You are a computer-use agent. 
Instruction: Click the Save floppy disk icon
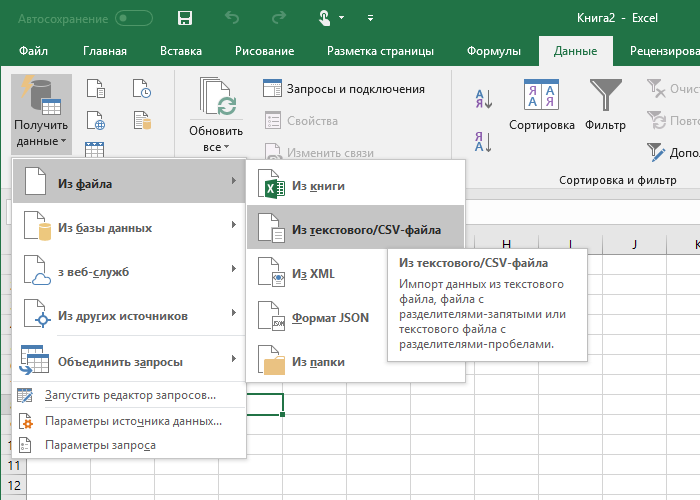pyautogui.click(x=184, y=18)
